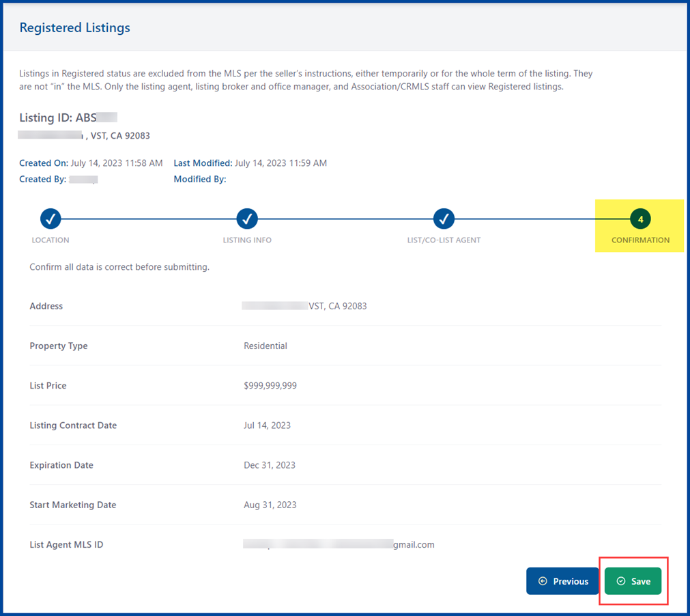Click the Jul 14, 2023 contract date
Viewport: 690px width, 616px height.
(267, 425)
